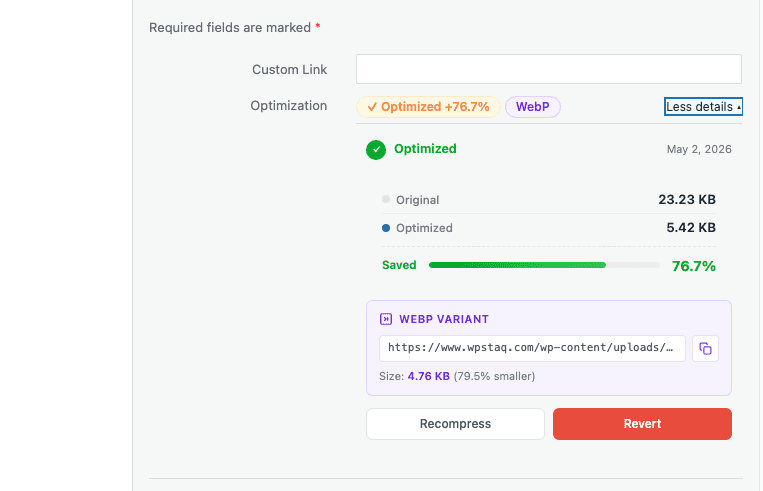Click the Optimization field label
This screenshot has height=491, width=763.
pyautogui.click(x=289, y=106)
